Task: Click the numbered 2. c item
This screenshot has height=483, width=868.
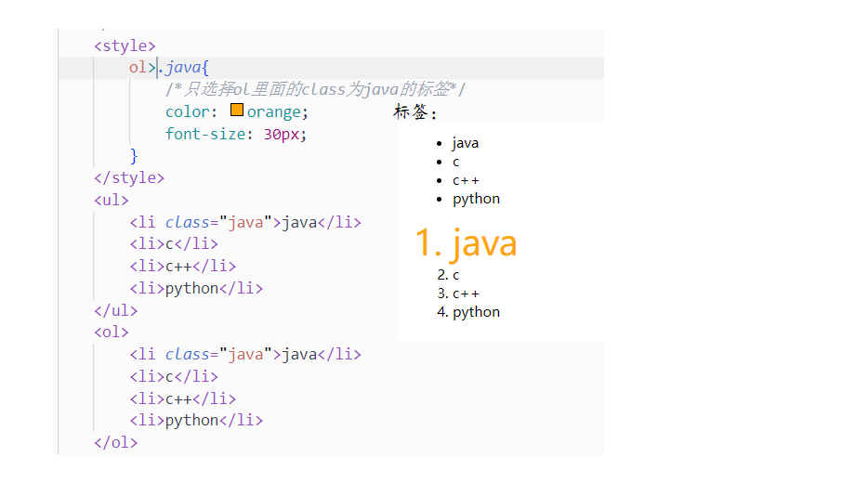Action: click(x=448, y=275)
